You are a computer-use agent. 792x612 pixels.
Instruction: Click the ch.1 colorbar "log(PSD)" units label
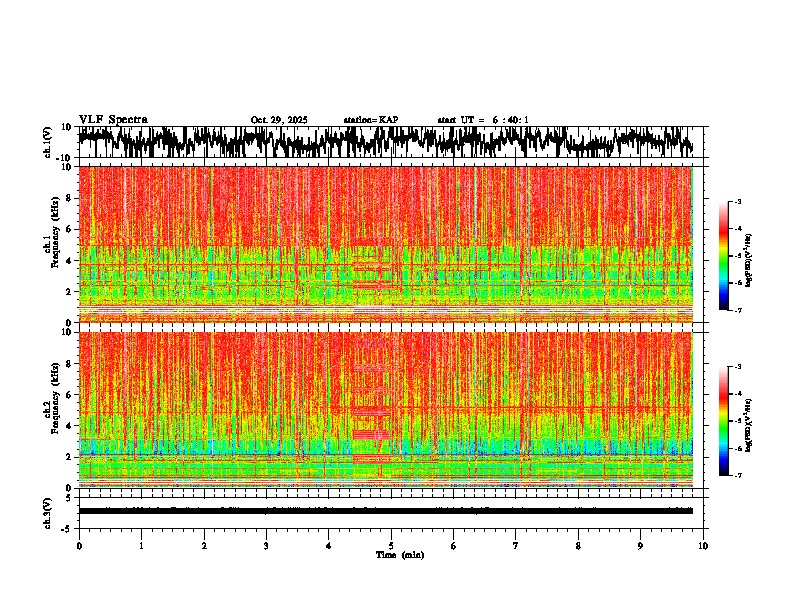click(x=749, y=260)
